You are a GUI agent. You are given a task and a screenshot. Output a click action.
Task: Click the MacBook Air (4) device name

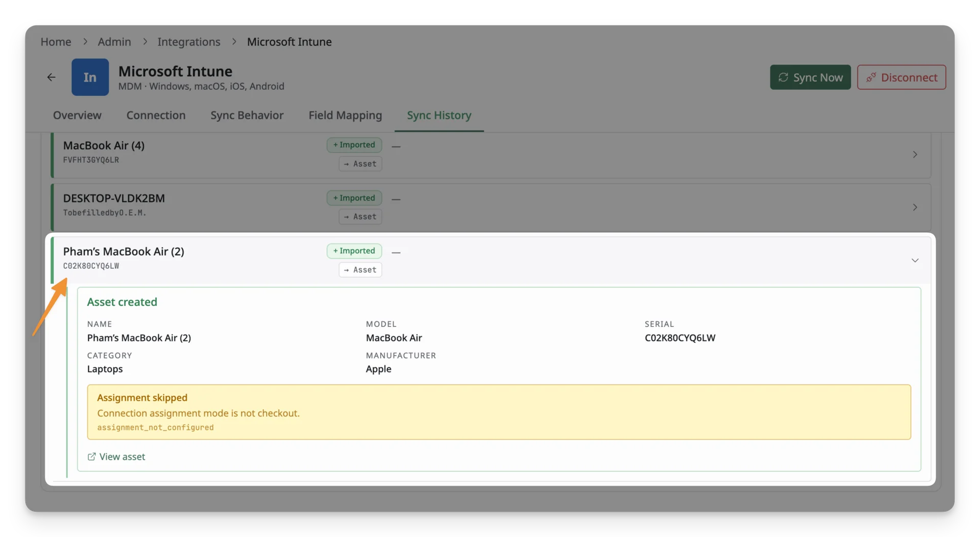pos(104,145)
